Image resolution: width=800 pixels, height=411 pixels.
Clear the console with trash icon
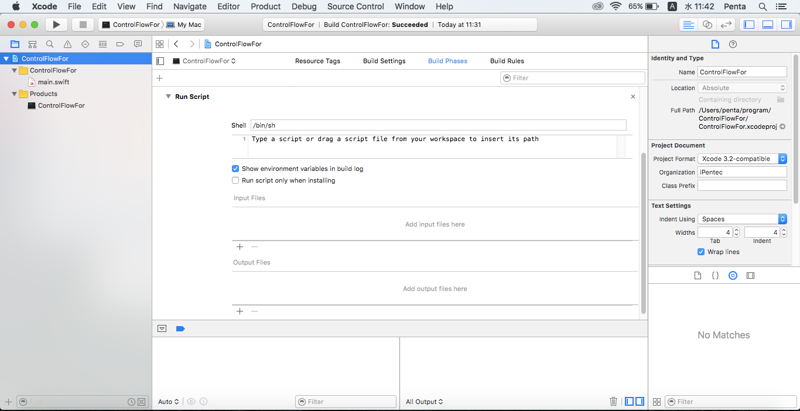click(614, 402)
